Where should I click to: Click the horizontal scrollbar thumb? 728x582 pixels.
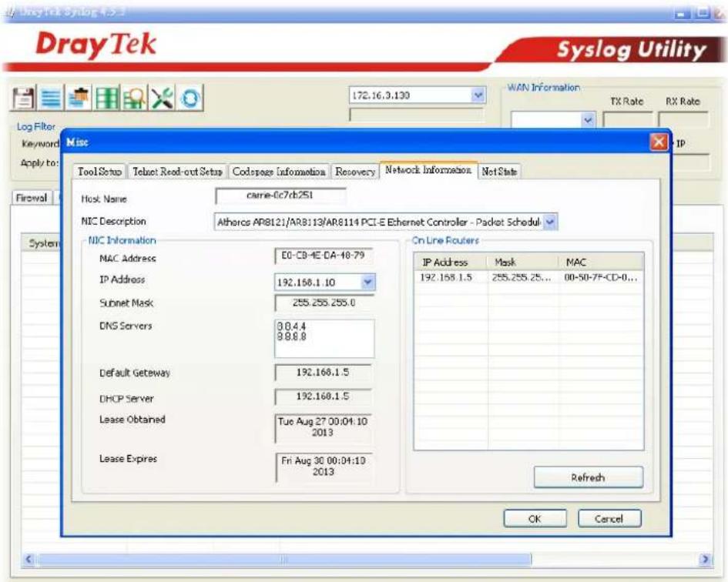[x=284, y=560]
